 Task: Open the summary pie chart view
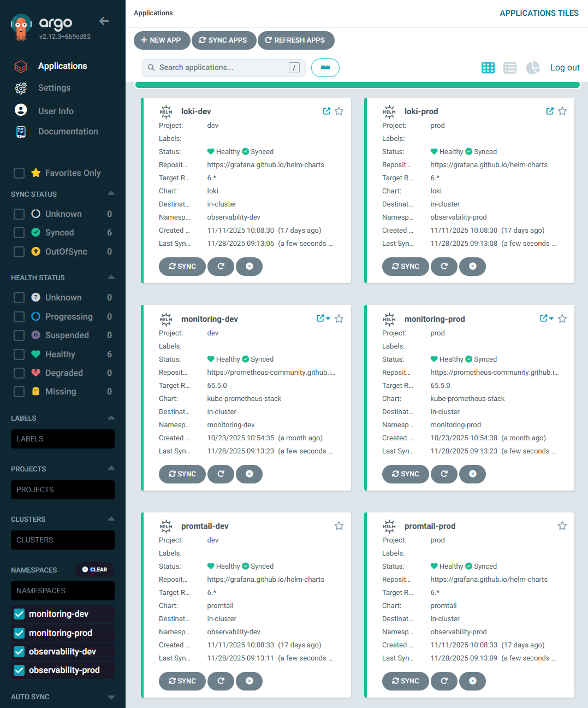[x=532, y=67]
